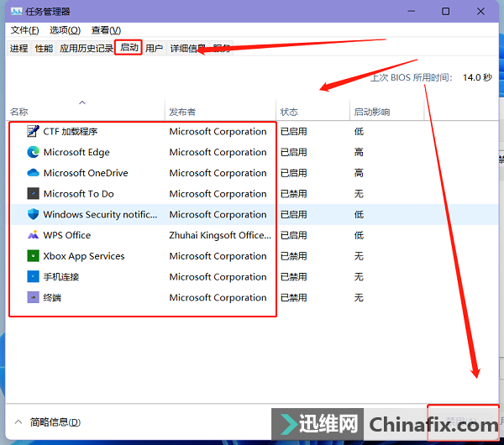Click the 已禁用 status of Microsoft To Do

293,194
